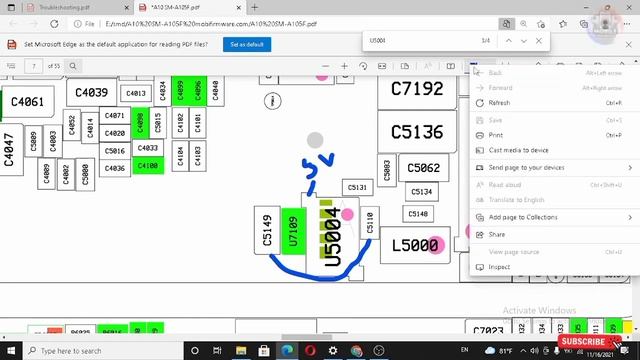Viewport: 640px width, 360px height.
Task: Close the A10 SM-A105F.pdf tab
Action: (x=239, y=7)
